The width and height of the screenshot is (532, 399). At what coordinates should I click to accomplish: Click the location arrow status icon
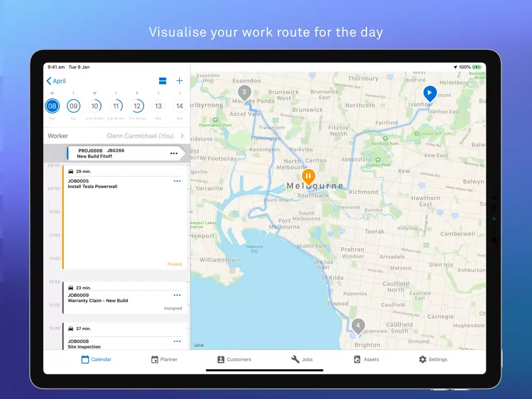coord(455,67)
